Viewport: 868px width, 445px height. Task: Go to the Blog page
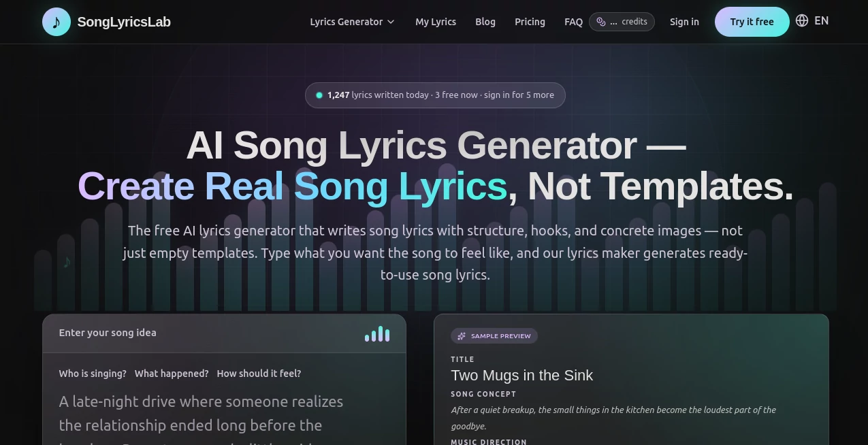coord(485,22)
